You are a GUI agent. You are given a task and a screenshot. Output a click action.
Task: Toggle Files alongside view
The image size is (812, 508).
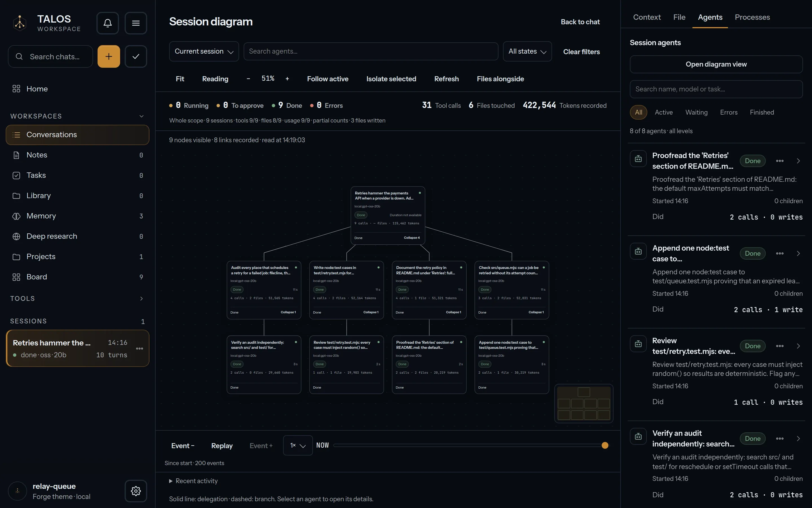500,79
